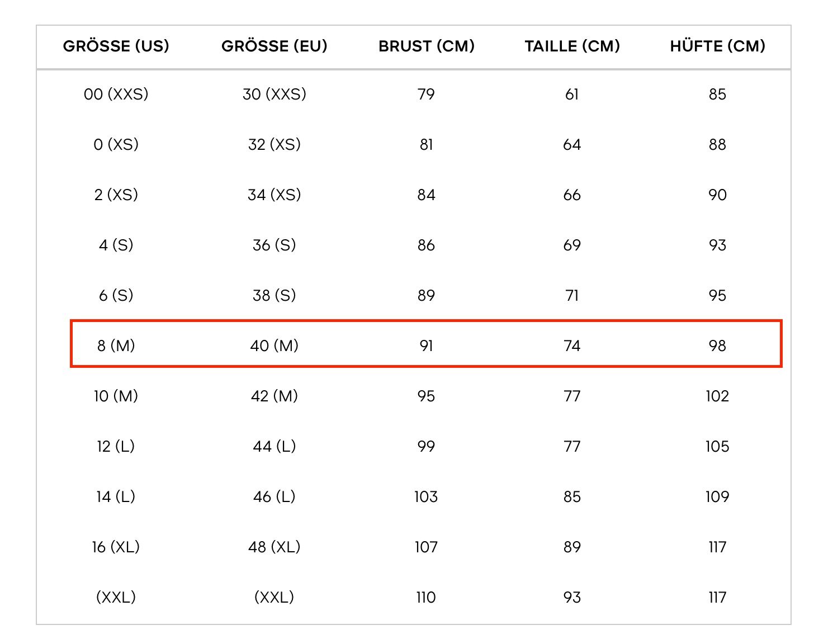Click the HÜFTE (CM) column header
The image size is (833, 644).
point(718,46)
